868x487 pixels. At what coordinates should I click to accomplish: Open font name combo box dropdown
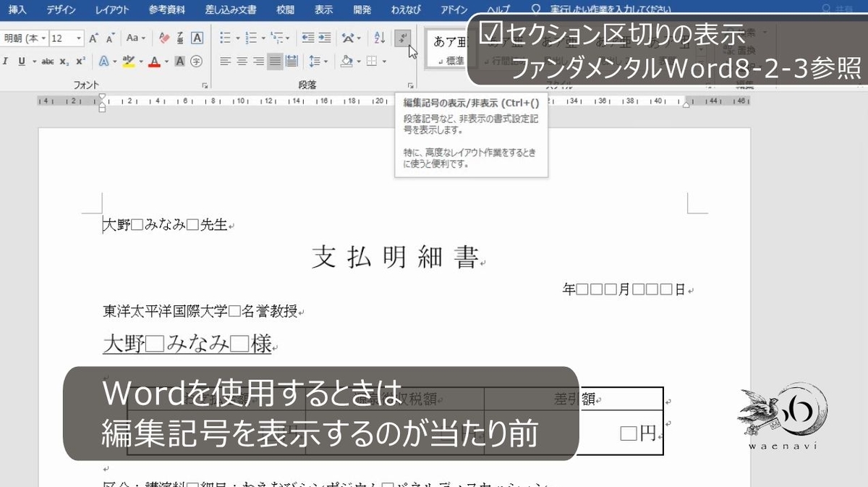[x=43, y=38]
